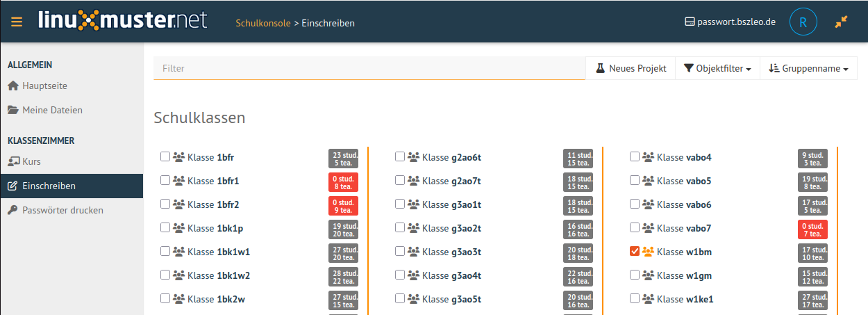
Task: Click the flask icon of Neues Projekt
Action: (601, 68)
